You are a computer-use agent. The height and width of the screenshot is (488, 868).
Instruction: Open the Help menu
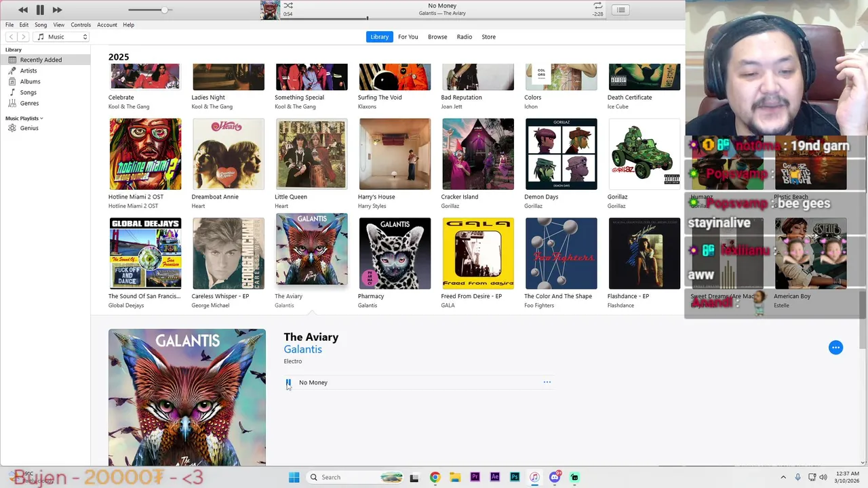coord(128,24)
